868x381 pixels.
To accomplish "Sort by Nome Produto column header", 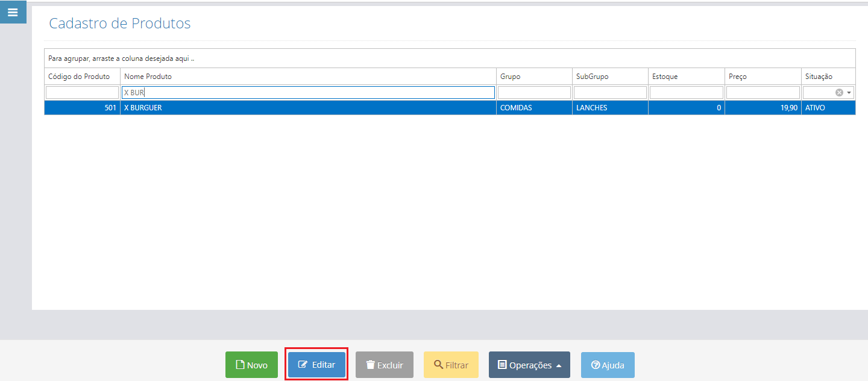I will click(x=308, y=77).
